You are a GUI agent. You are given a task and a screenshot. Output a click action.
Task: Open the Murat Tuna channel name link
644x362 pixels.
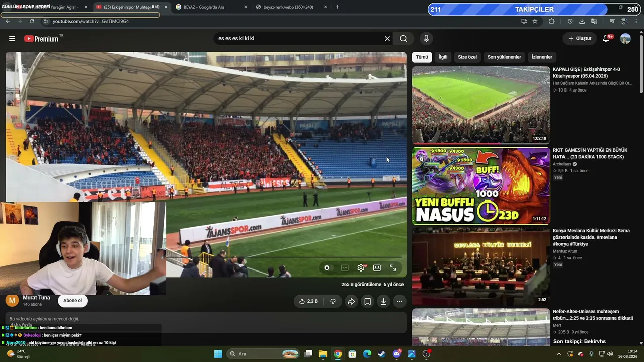36,298
